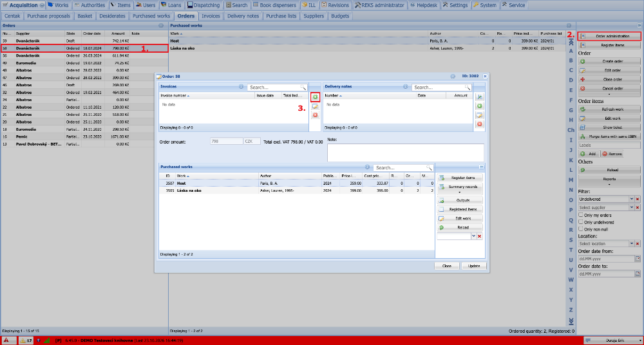Open the Select supplier dropdown
The image size is (644, 345).
point(632,208)
